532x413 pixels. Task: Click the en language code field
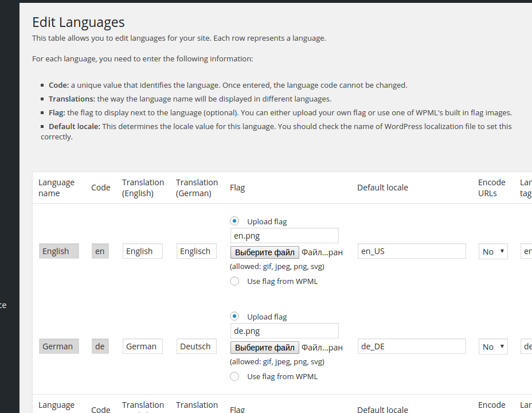[x=100, y=251]
